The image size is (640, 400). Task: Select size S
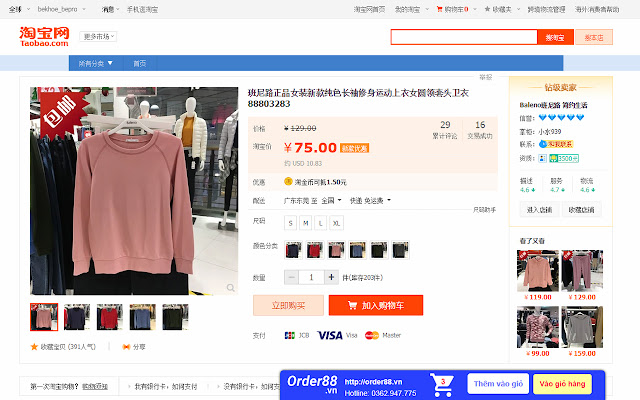point(290,223)
